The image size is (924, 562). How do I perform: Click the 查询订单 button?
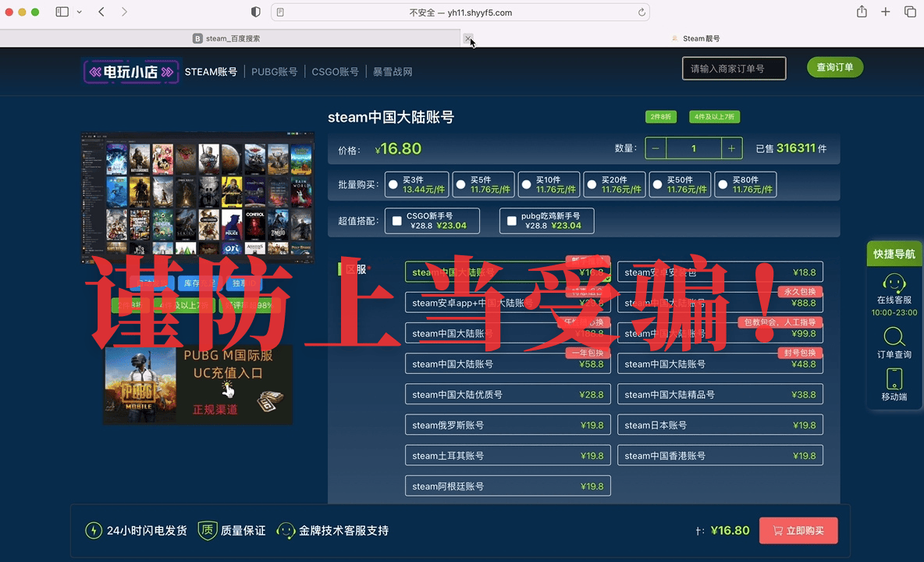[834, 68]
